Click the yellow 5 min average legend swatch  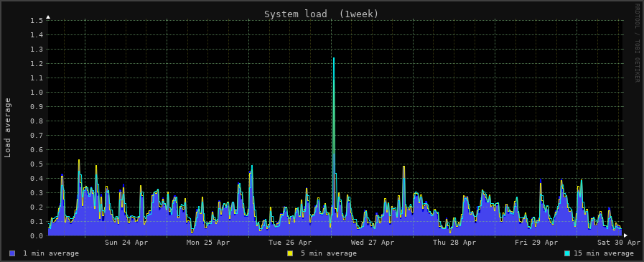click(290, 253)
